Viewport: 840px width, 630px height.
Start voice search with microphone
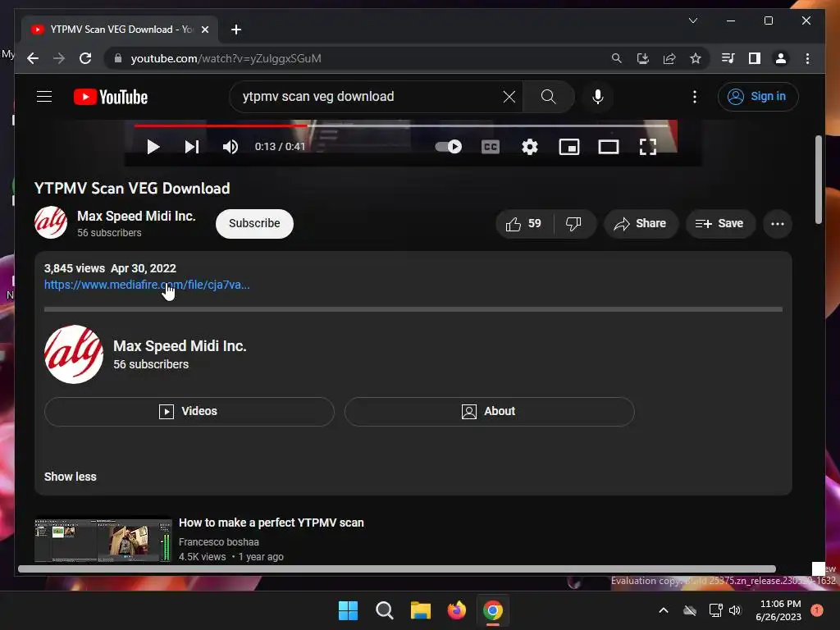pyautogui.click(x=598, y=97)
